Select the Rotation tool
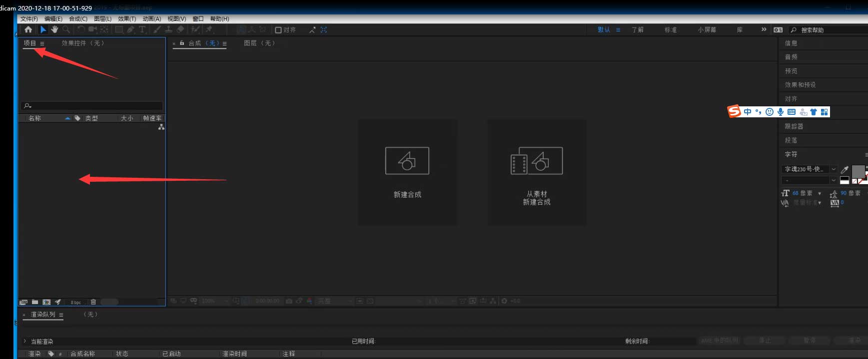 tap(81, 30)
